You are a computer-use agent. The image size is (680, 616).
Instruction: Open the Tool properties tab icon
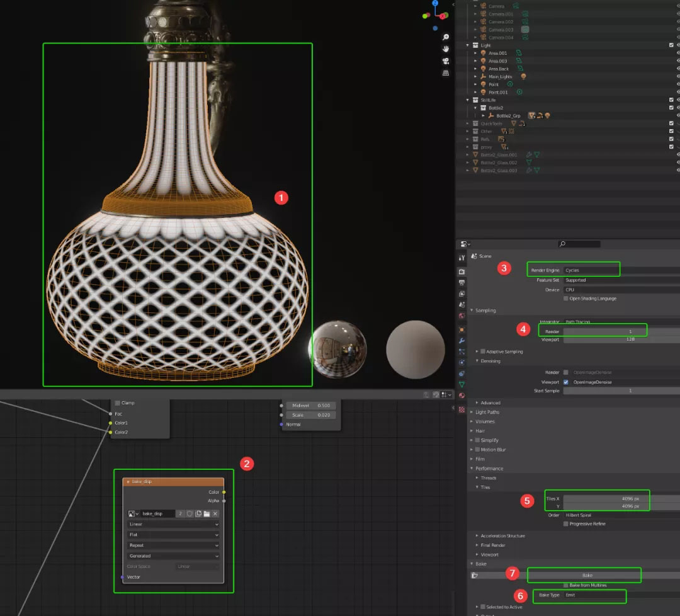462,258
